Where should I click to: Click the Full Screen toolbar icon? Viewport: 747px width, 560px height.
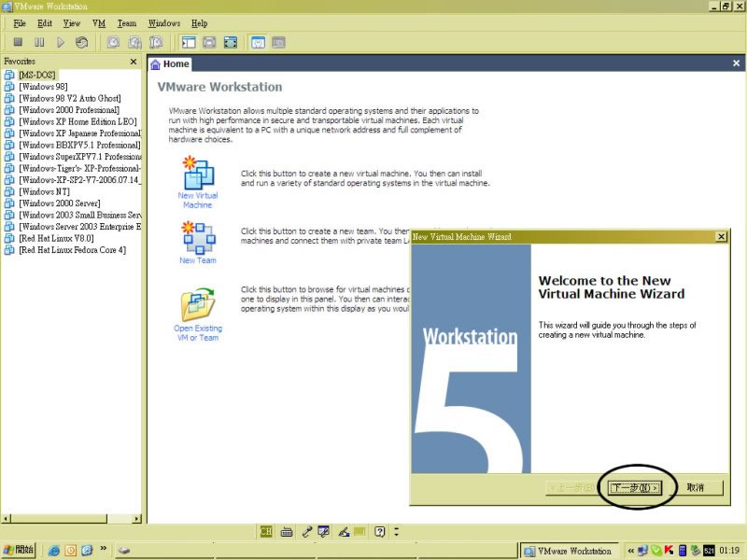click(231, 42)
